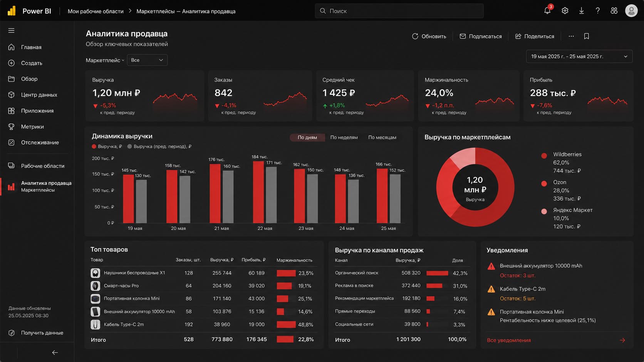Open the Все уведомления link
The image size is (644, 362).
click(509, 340)
